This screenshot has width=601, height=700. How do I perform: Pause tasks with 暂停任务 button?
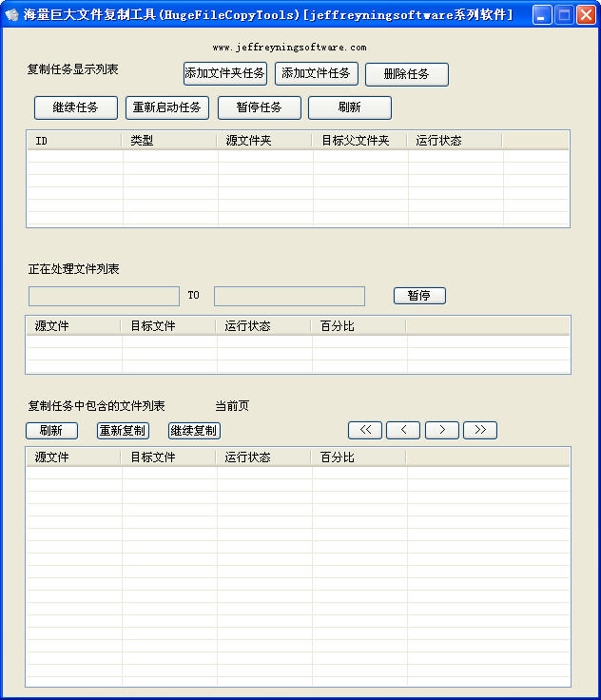[x=260, y=108]
